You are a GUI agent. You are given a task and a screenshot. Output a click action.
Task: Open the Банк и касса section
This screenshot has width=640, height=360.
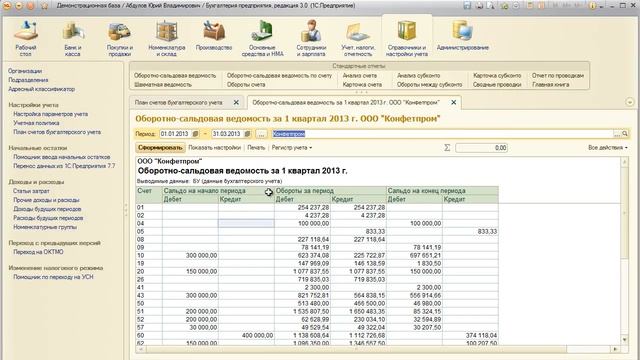(73, 39)
